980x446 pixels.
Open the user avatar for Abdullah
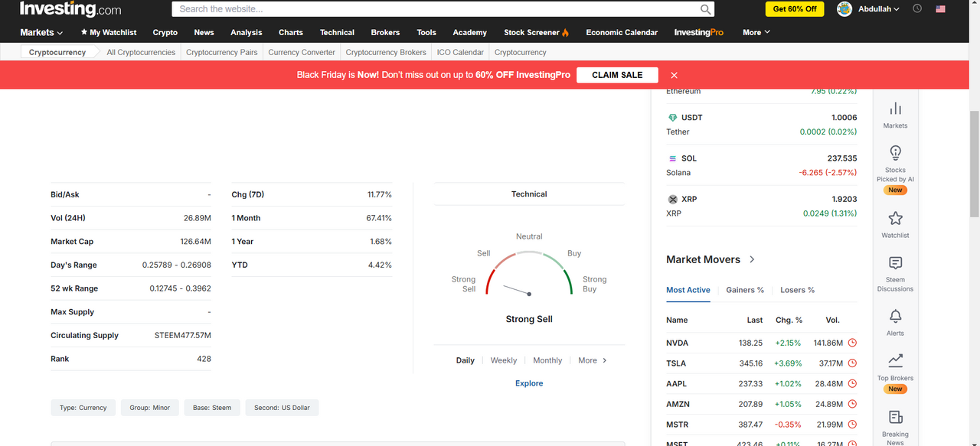click(844, 9)
